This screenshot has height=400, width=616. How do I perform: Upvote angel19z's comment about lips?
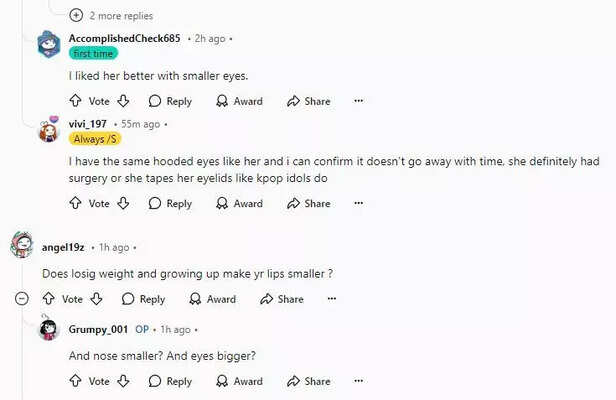point(48,299)
